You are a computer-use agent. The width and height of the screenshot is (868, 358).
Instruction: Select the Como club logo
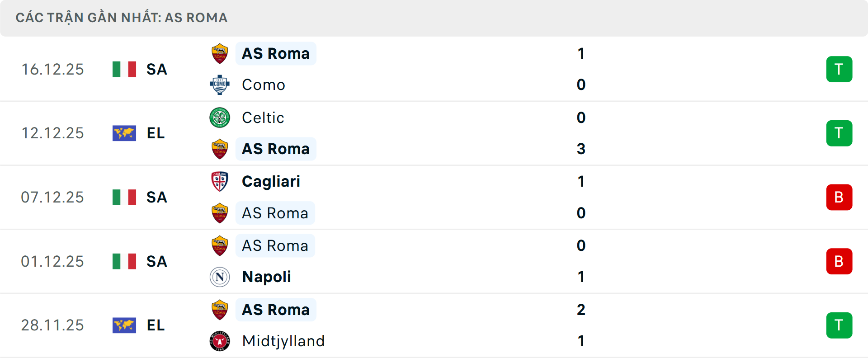click(x=220, y=85)
